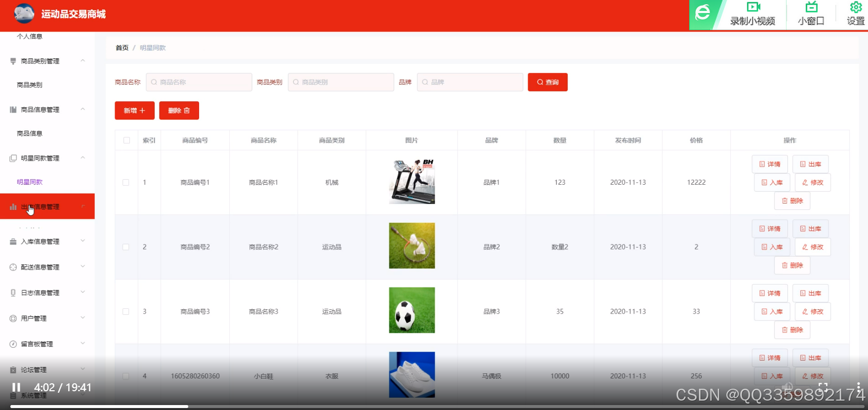Click the fullscreen icon in video controls
This screenshot has width=868, height=410.
823,387
